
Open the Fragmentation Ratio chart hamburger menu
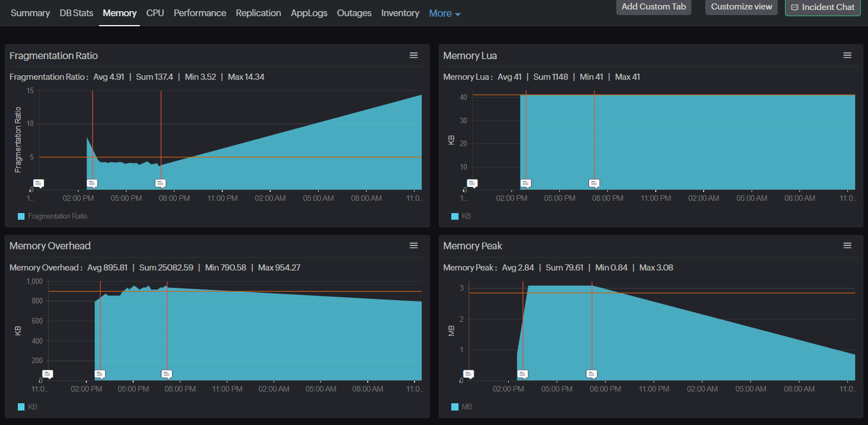point(413,55)
